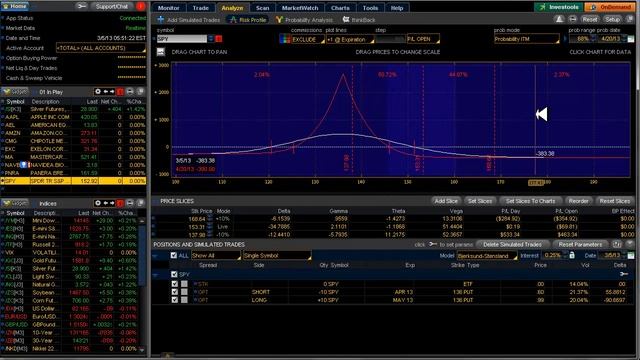Toggle the SPY group checkbox
640x360 pixels.
pos(174,274)
